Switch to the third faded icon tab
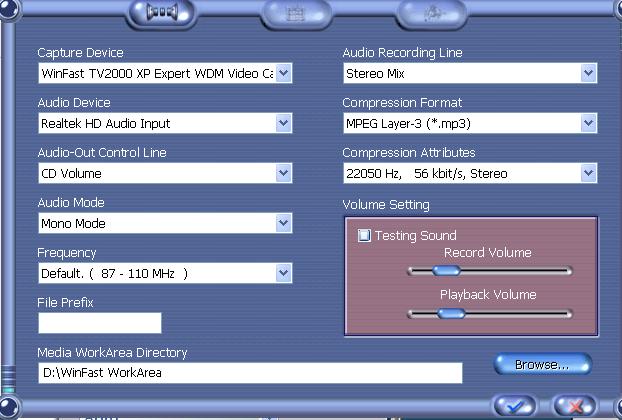This screenshot has width=622, height=420. pyautogui.click(x=431, y=14)
